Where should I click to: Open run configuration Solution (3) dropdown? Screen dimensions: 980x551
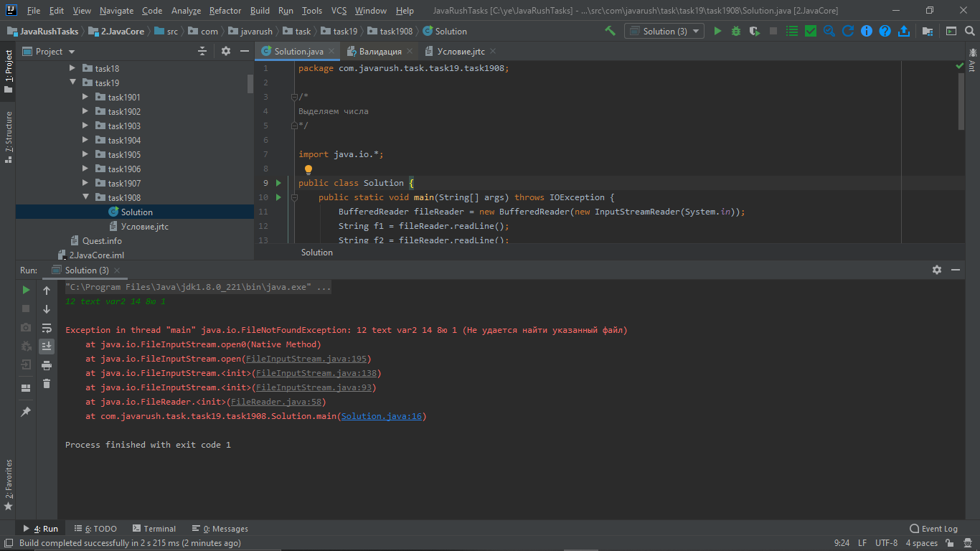point(664,31)
